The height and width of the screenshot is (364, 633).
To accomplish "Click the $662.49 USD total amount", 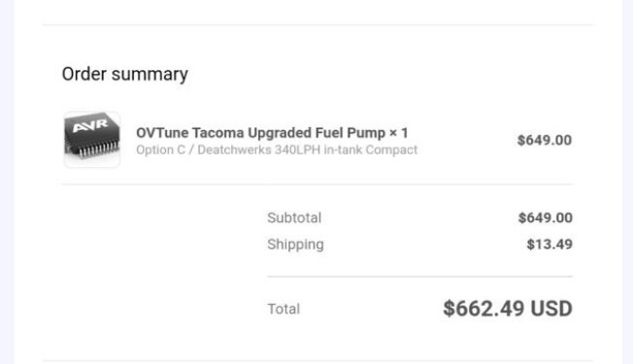I will pyautogui.click(x=508, y=309).
